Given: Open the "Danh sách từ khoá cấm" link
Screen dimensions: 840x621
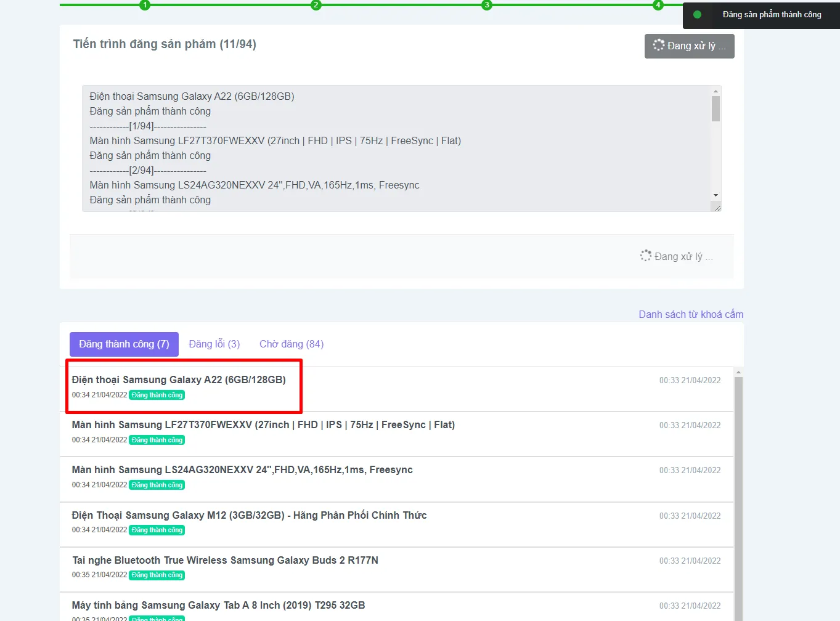Looking at the screenshot, I should [691, 314].
